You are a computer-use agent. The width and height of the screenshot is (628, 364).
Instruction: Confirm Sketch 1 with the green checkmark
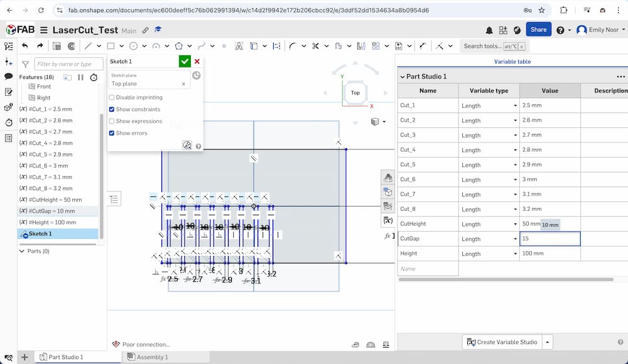pyautogui.click(x=185, y=62)
